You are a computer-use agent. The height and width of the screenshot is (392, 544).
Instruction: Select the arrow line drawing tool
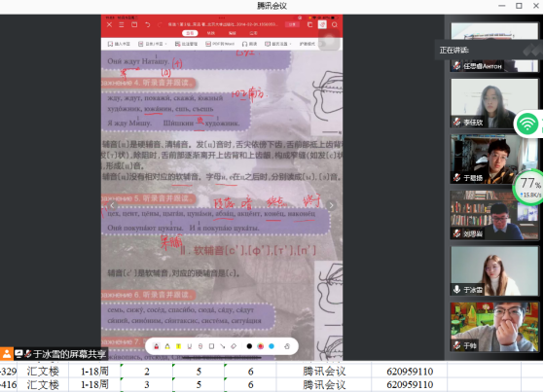223,346
